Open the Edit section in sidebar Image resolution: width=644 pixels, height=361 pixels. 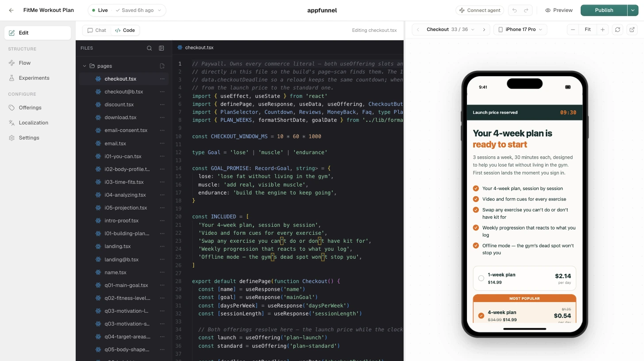point(38,33)
